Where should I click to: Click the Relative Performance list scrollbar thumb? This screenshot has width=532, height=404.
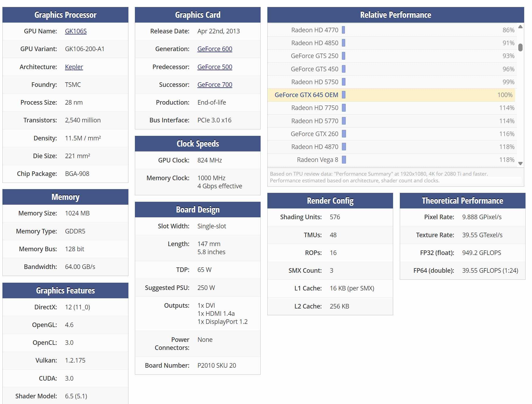[520, 47]
